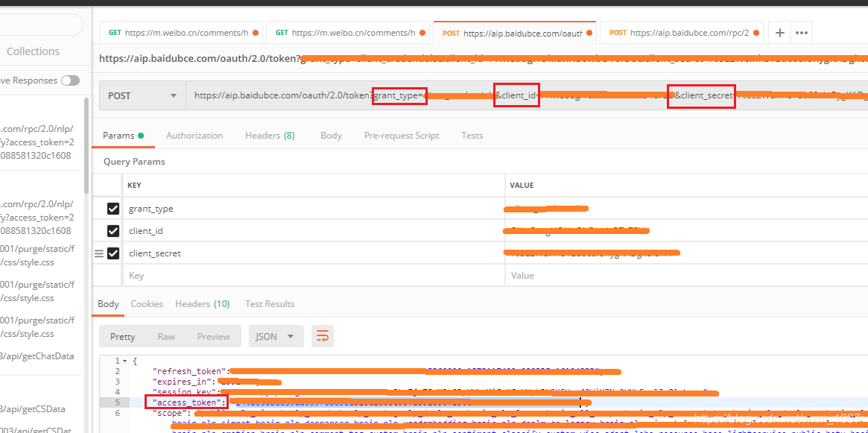Viewport: 868px width, 433px height.
Task: Show the Test Results tab
Action: (270, 304)
